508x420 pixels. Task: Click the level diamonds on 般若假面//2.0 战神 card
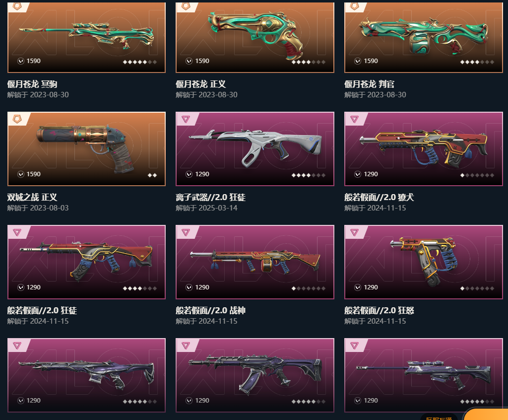tap(309, 288)
